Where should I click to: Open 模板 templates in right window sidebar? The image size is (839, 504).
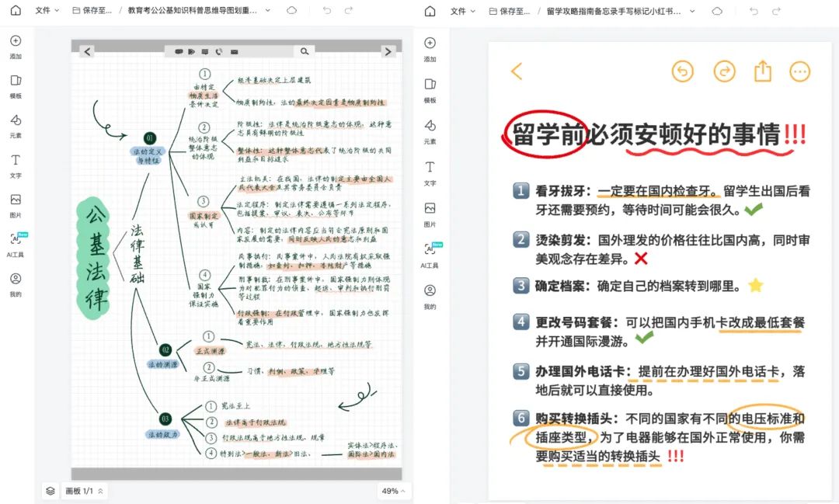430,90
